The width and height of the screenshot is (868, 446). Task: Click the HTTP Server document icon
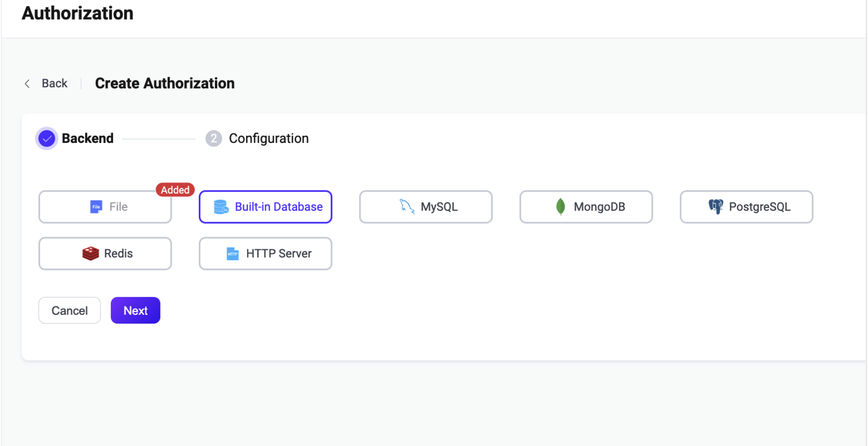232,254
